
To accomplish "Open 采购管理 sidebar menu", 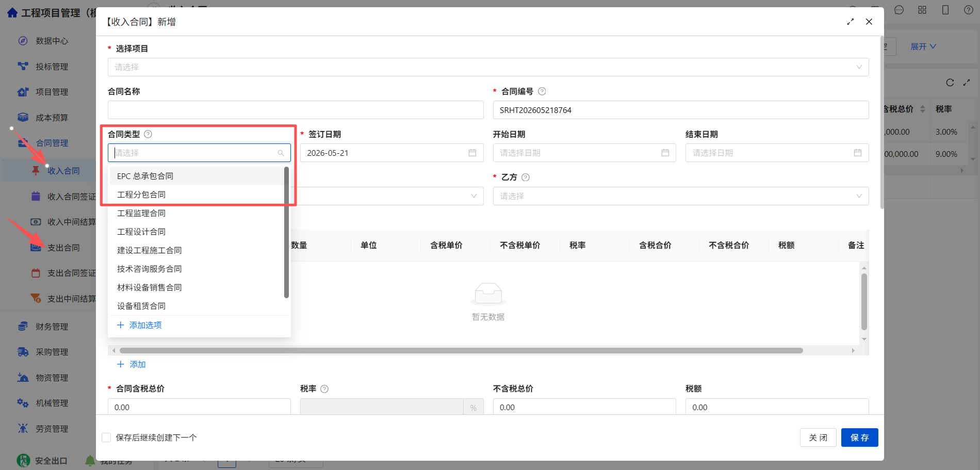I will (52, 352).
